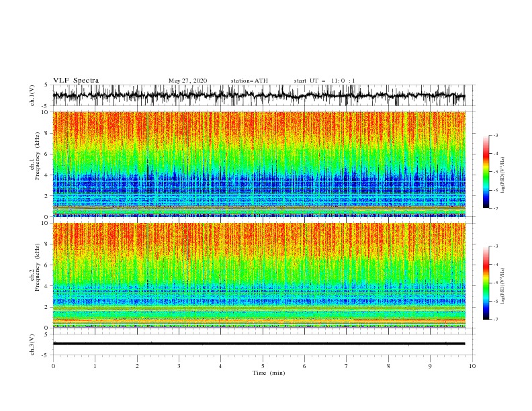Click the ch.1 frequency axis "10" tick
Viewport: 532px width, 411px height.
coord(45,112)
